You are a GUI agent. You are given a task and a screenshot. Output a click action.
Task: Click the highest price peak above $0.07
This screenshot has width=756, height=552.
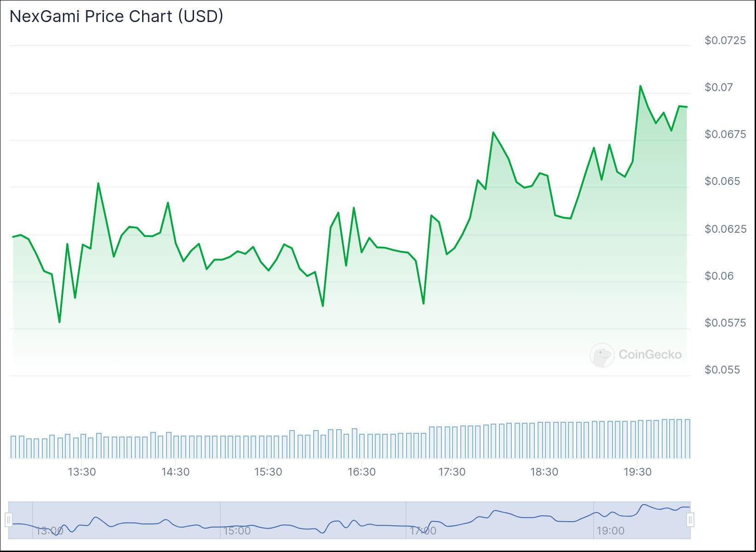pos(640,86)
